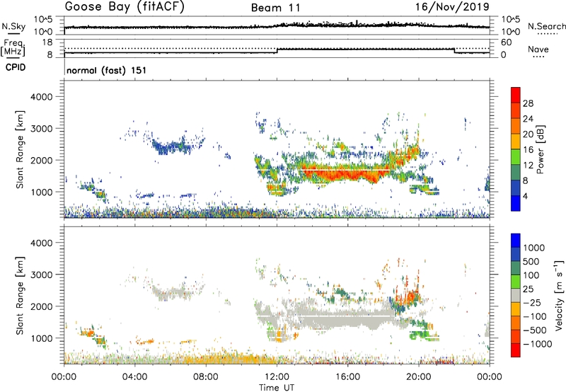Click the 'N.Sky' legend label

pyautogui.click(x=13, y=26)
